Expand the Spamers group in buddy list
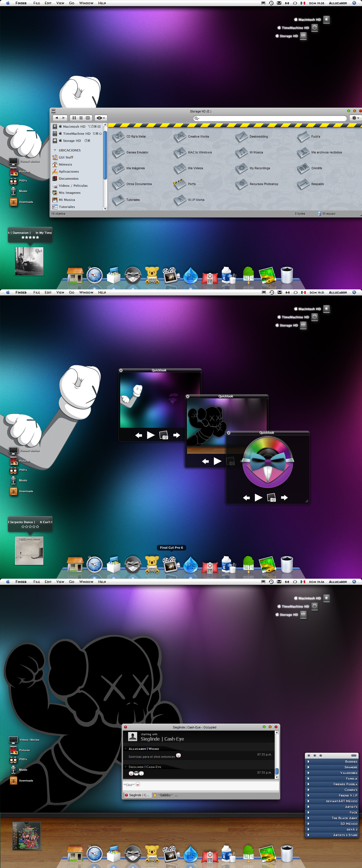Screen dimensions: 362x868 [308, 767]
